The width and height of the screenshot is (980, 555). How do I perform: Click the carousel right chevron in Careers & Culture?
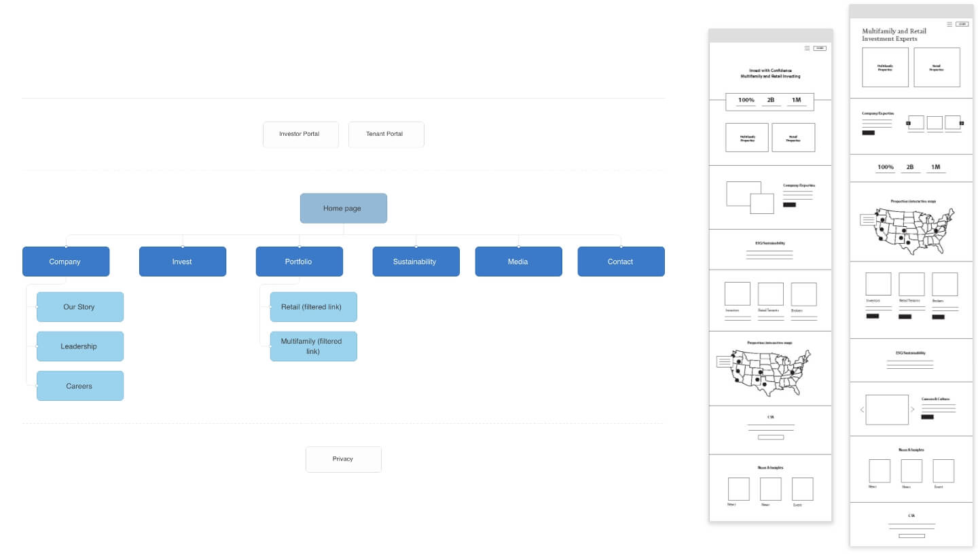[912, 410]
